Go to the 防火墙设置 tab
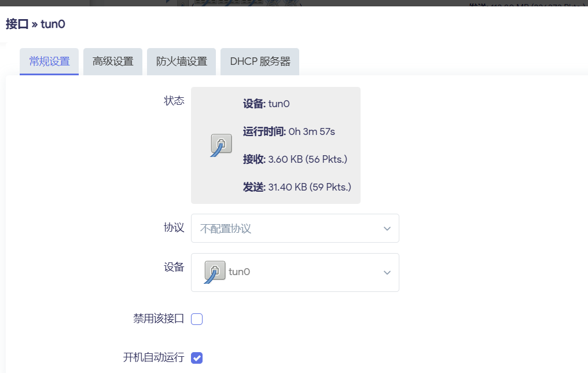588x373 pixels. [x=182, y=61]
